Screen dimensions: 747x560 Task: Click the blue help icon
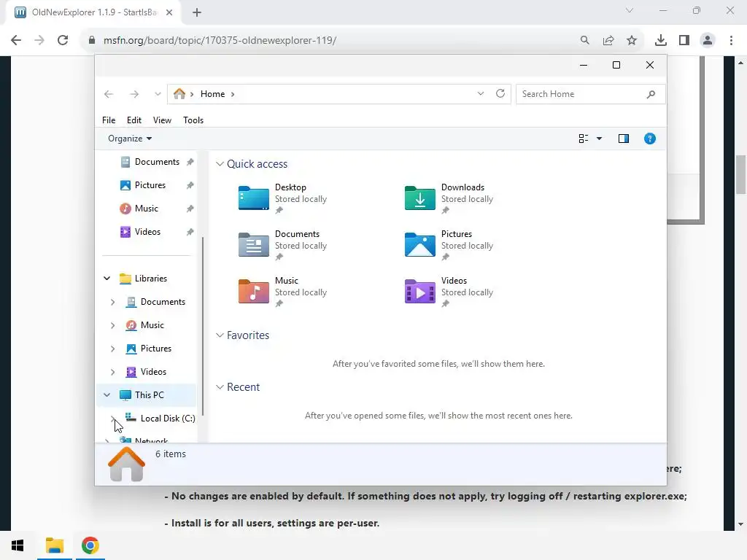click(649, 139)
